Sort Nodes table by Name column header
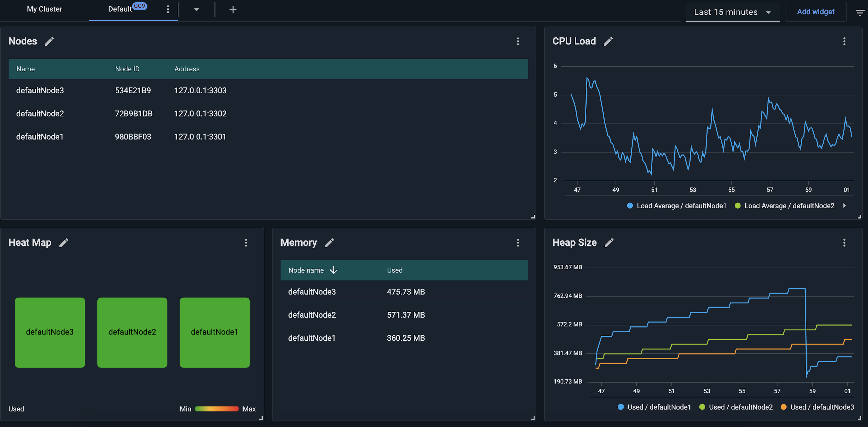Viewport: 868px width, 427px height. 26,69
